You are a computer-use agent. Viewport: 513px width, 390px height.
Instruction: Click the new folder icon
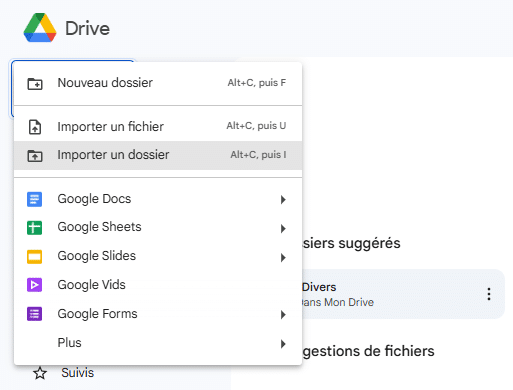tap(35, 83)
